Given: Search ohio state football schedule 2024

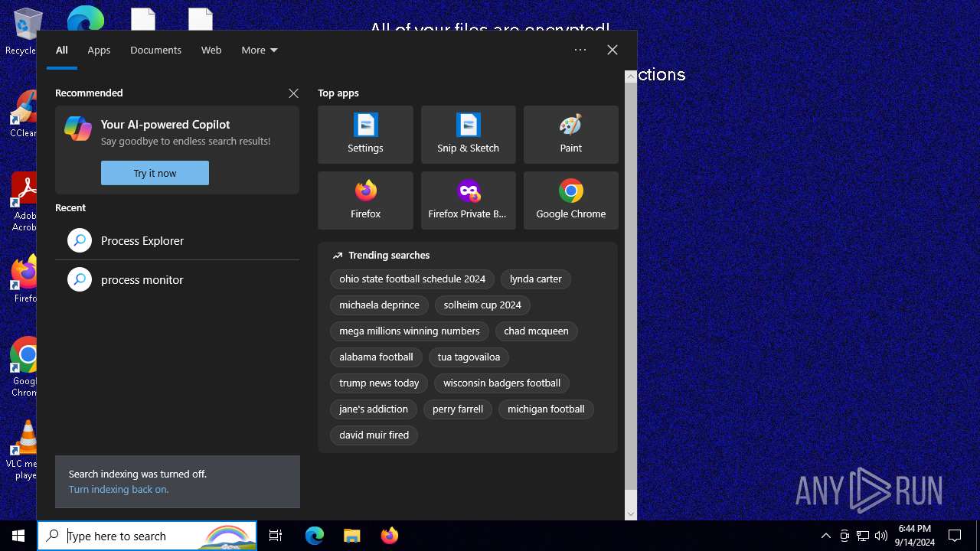Looking at the screenshot, I should coord(413,279).
